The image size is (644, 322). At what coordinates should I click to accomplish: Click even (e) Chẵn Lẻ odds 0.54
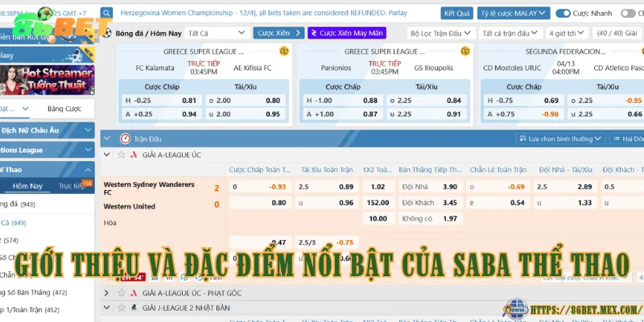(x=497, y=203)
